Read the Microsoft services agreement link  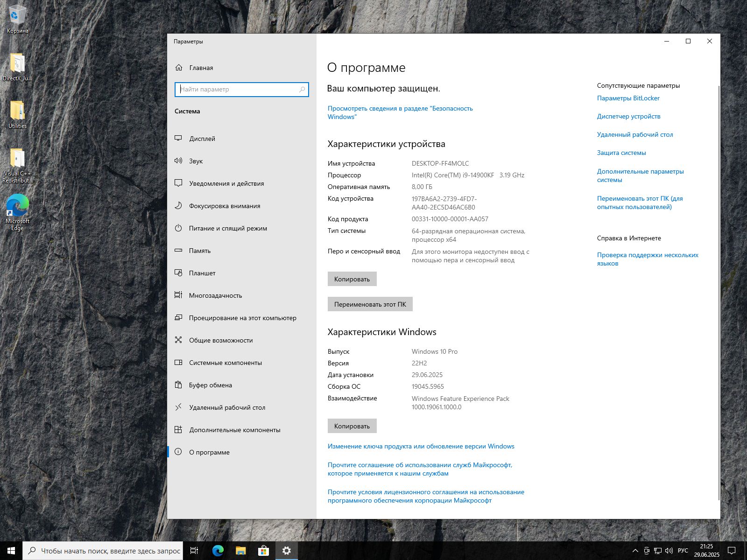[420, 469]
